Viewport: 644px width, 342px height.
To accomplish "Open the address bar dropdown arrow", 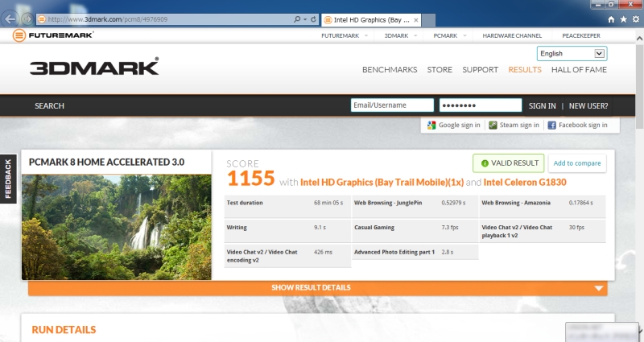I will [x=305, y=19].
